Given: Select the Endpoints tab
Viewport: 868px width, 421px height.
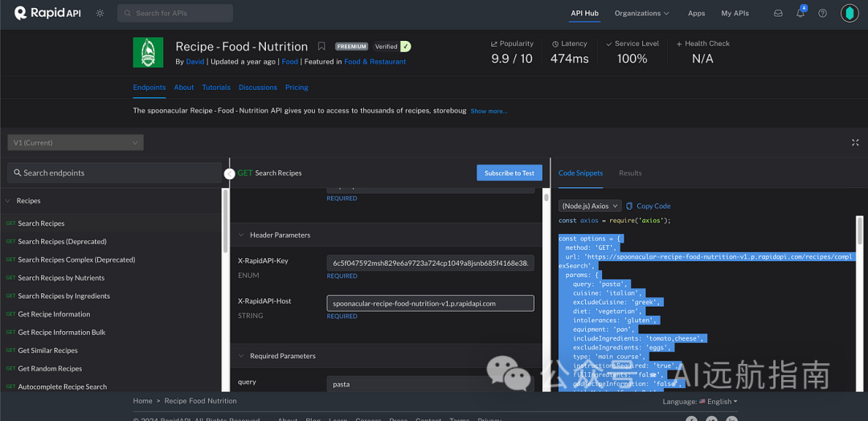Looking at the screenshot, I should pos(149,88).
